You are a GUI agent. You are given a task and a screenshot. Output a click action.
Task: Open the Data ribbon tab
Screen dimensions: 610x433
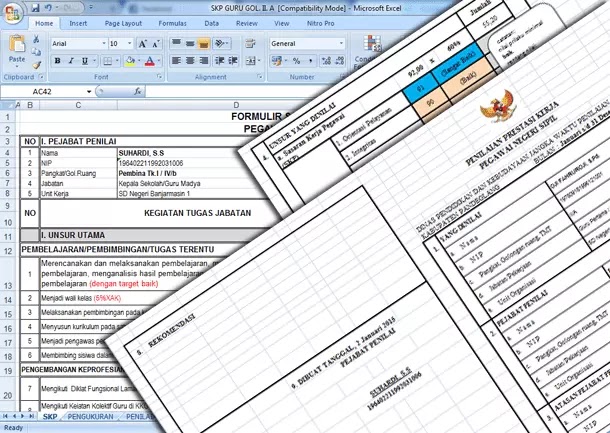point(211,24)
